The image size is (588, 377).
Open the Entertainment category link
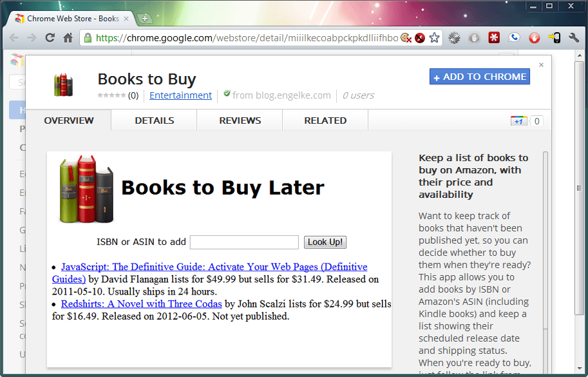pos(180,95)
